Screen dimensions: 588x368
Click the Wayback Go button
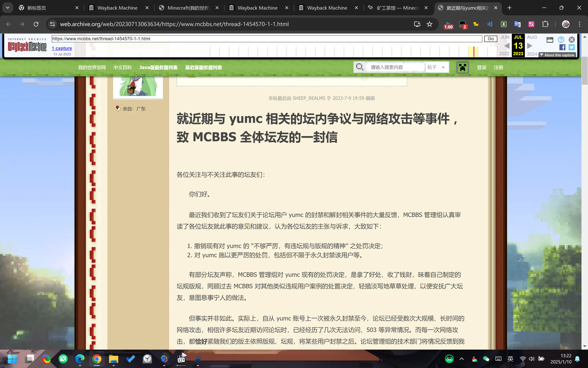tap(491, 39)
